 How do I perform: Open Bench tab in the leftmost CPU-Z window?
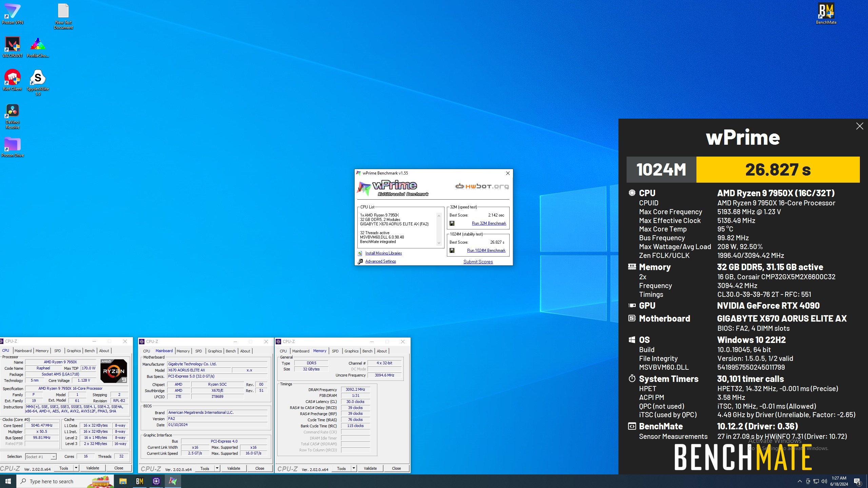(90, 351)
